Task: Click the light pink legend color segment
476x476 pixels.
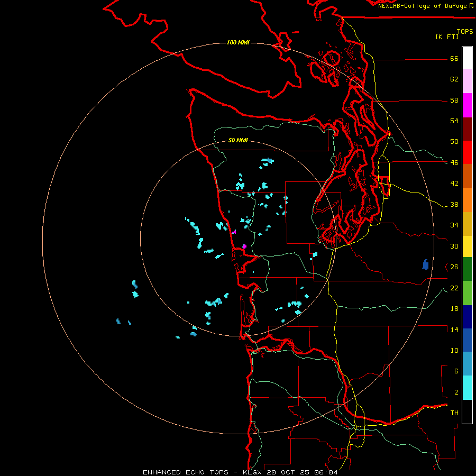Action: [x=467, y=81]
